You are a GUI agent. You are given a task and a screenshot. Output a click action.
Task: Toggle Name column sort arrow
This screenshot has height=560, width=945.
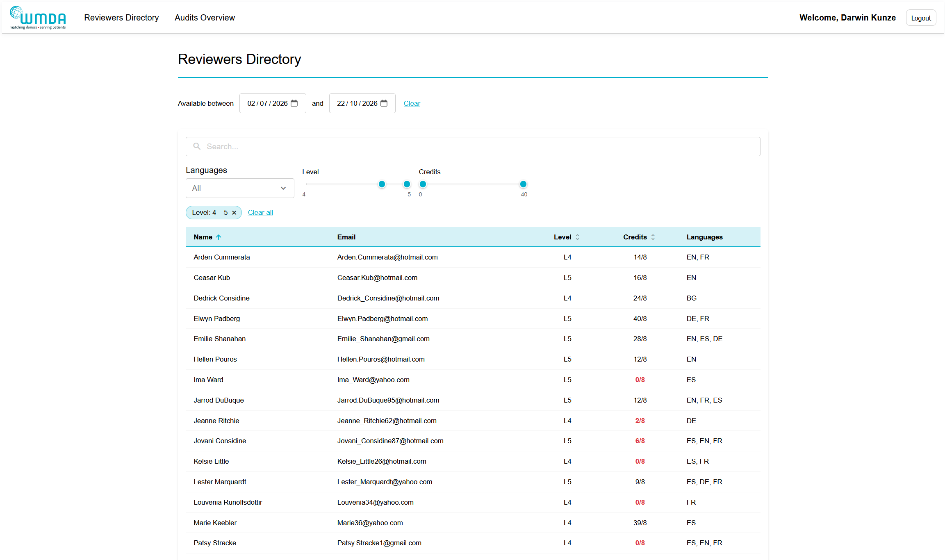(219, 237)
